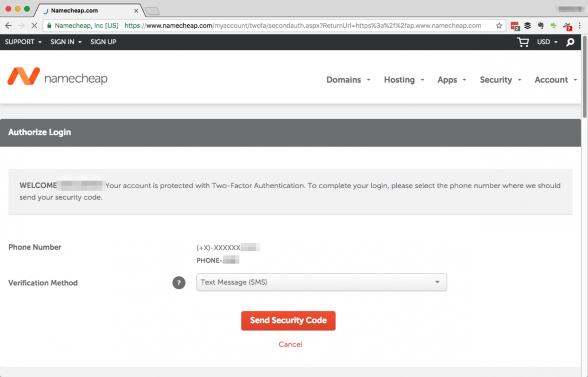Screen dimensions: 588x377
Task: Click the SIGN UP link
Action: tap(103, 42)
